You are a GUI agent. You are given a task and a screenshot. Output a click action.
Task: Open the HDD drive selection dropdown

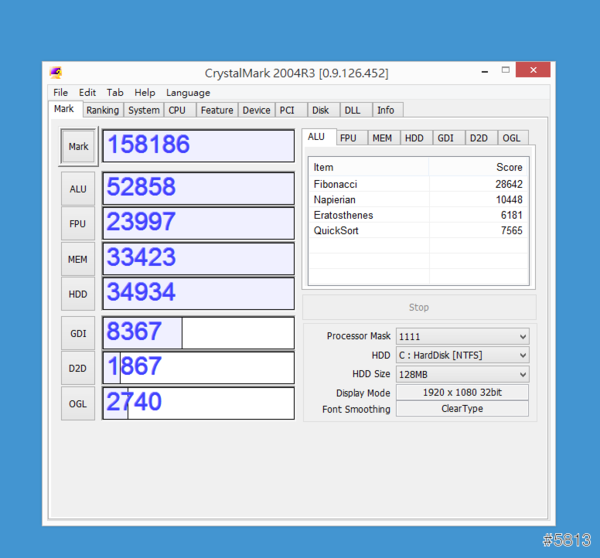462,356
